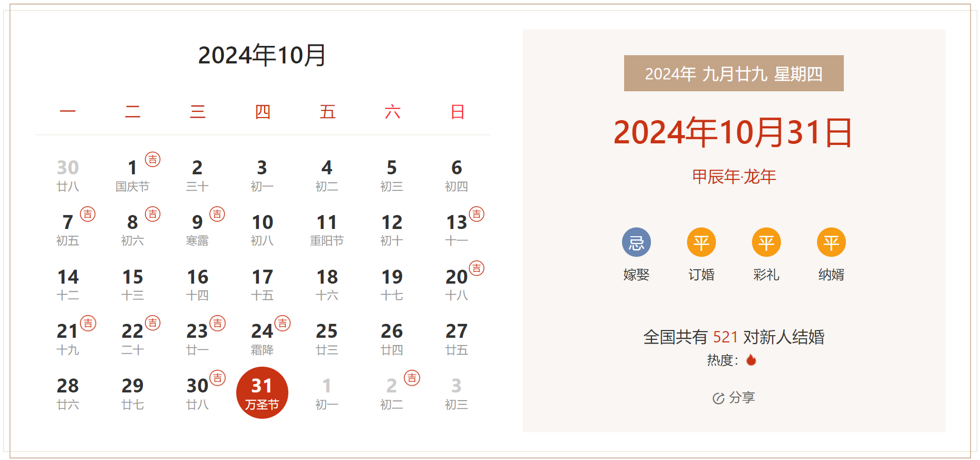This screenshot has height=460, width=980.
Task: Select October 19 十七
Action: click(x=392, y=285)
